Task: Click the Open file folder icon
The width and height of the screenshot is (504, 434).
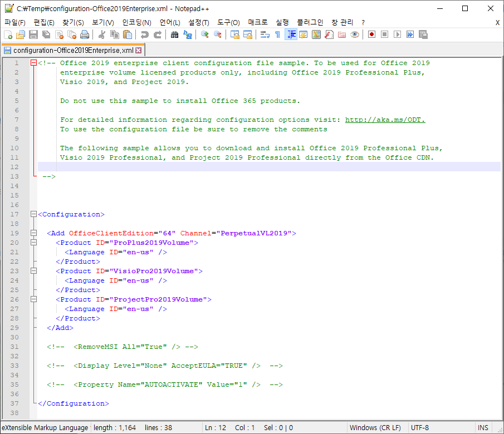Action: point(21,34)
